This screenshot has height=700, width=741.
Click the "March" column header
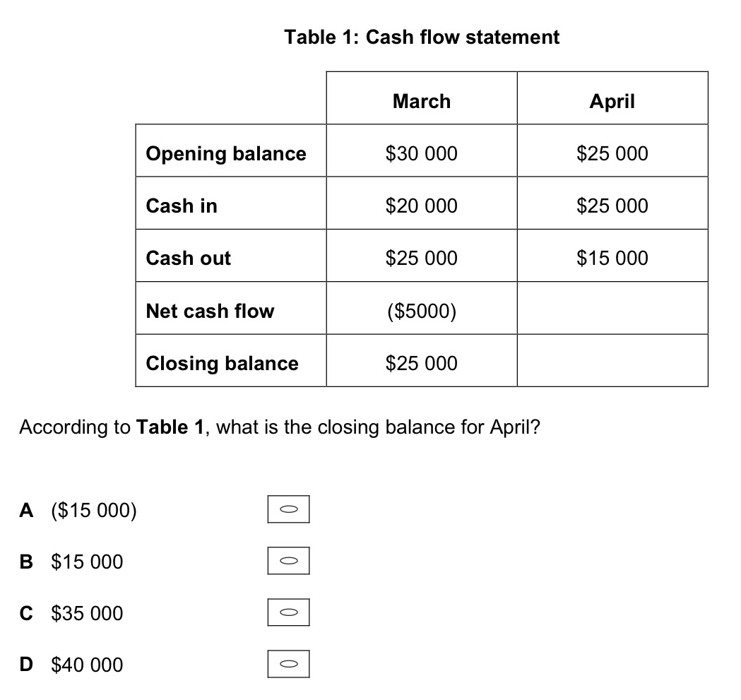421,101
